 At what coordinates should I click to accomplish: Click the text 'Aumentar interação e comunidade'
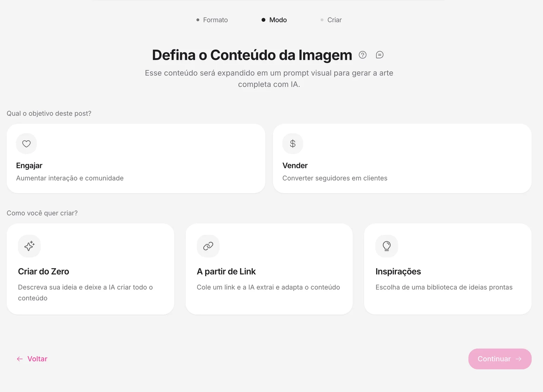point(70,178)
